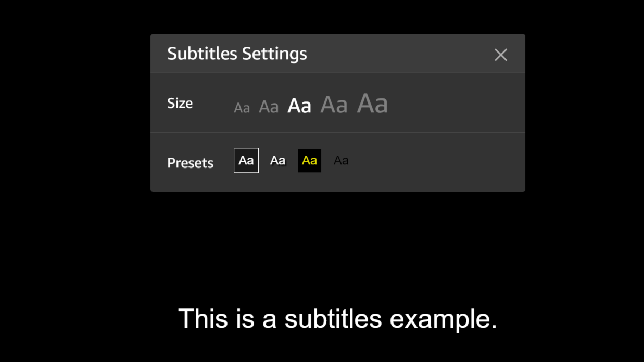Switch the preset to yellow captions

tap(309, 160)
